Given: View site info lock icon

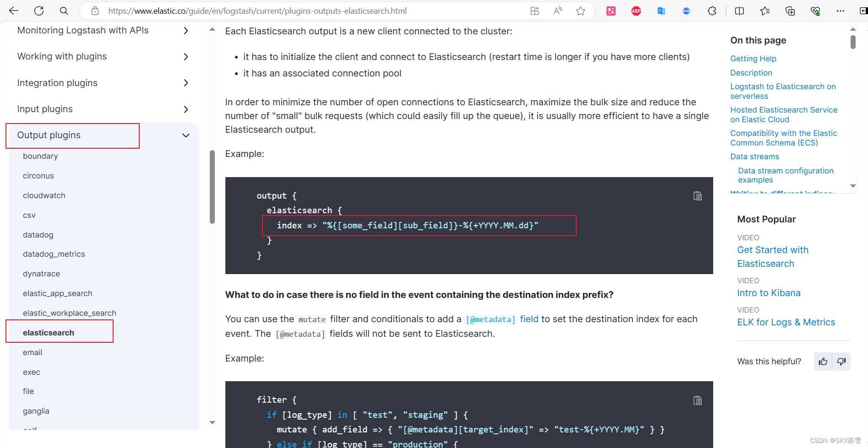Looking at the screenshot, I should (x=95, y=11).
